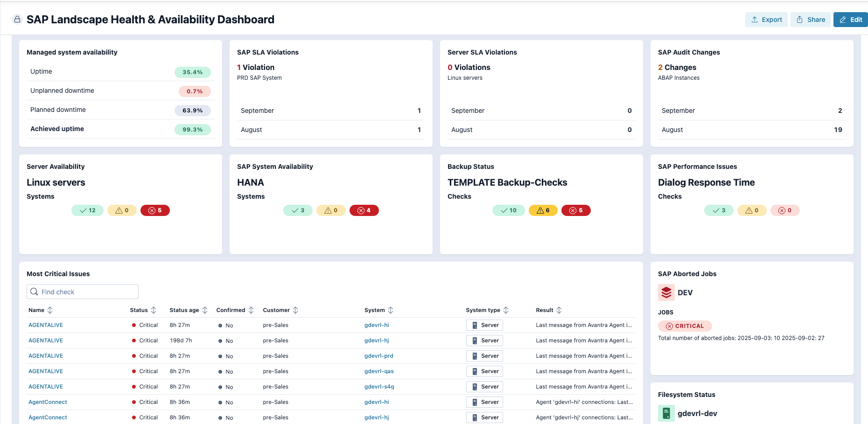Image resolution: width=868 pixels, height=424 pixels.
Task: Open the Export button
Action: [x=766, y=20]
